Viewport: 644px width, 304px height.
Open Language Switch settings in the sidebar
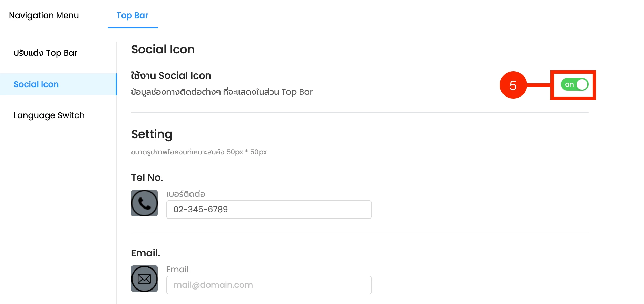tap(49, 115)
